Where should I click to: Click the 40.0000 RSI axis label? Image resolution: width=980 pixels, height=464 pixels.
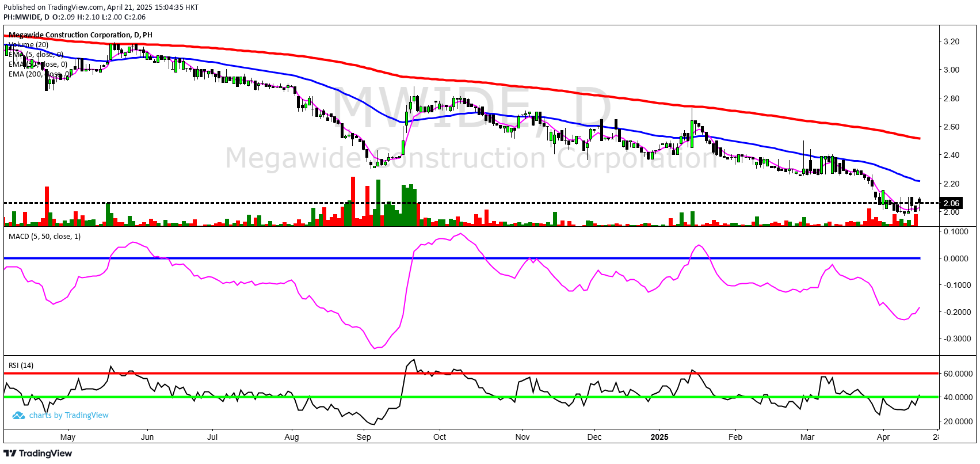tap(958, 397)
